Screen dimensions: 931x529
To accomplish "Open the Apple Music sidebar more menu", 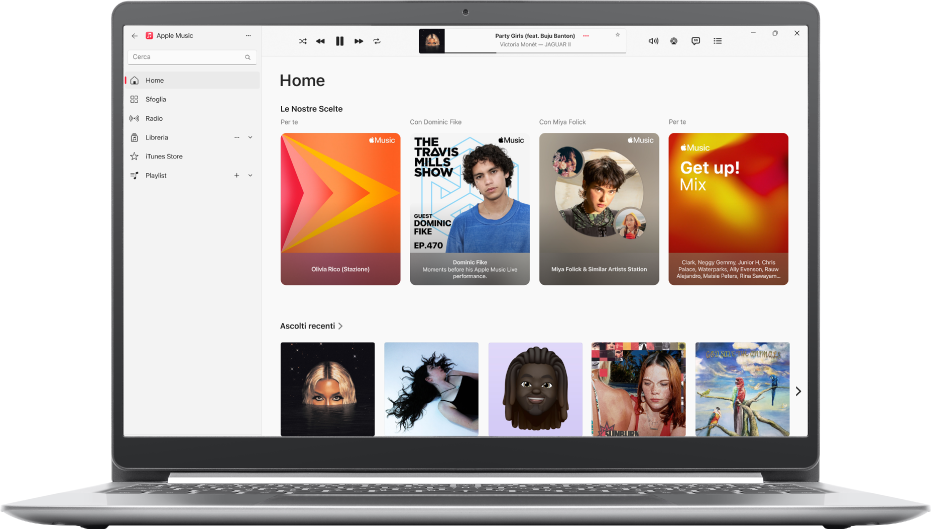I will 248,36.
